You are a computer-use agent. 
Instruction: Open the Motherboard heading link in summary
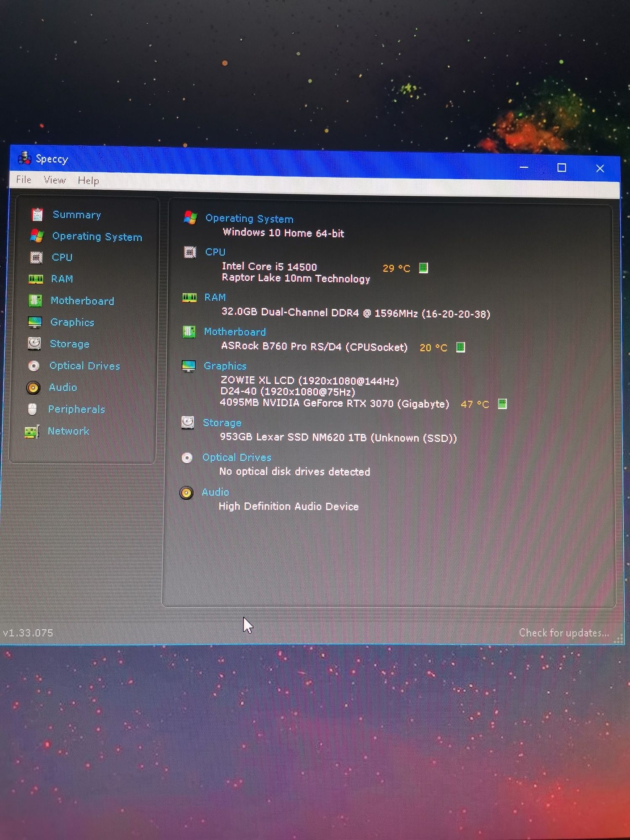(x=235, y=332)
